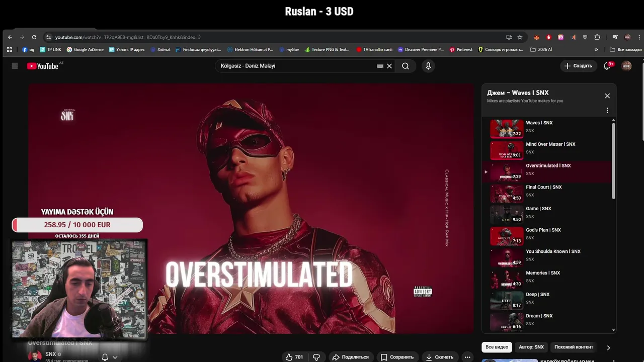Open SNX channel avatar
Screen dimensions: 644x362
click(x=35, y=355)
